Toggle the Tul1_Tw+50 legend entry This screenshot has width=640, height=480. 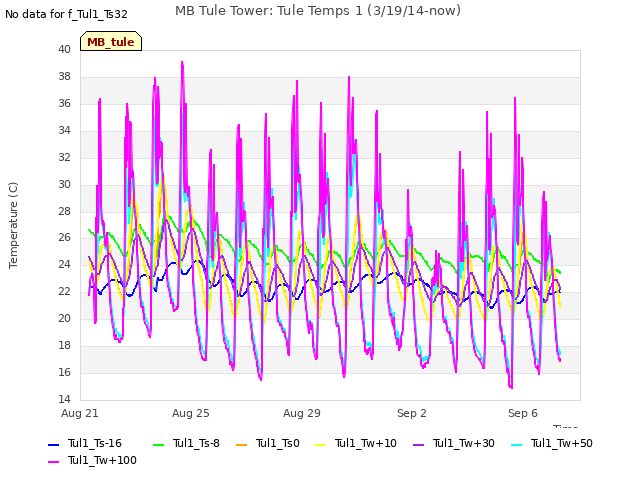coord(552,443)
